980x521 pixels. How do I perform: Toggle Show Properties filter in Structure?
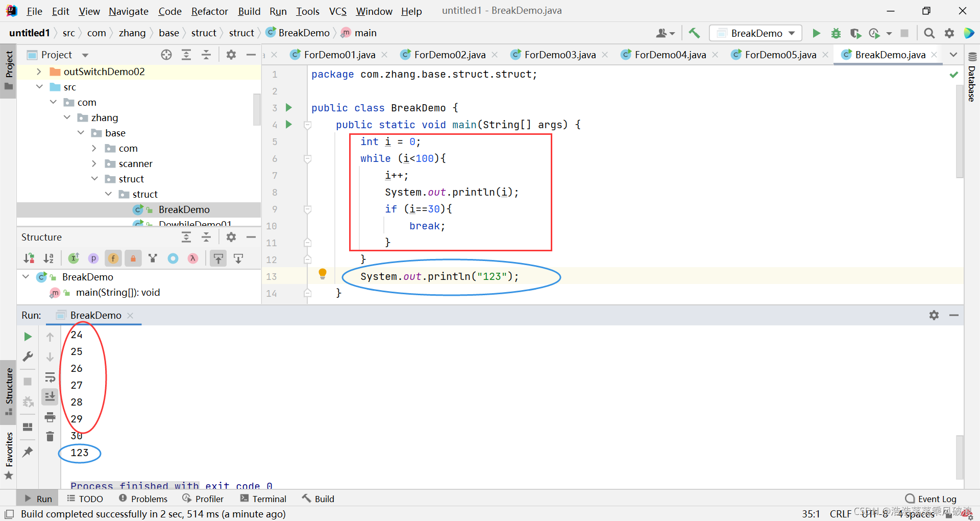[x=93, y=258]
